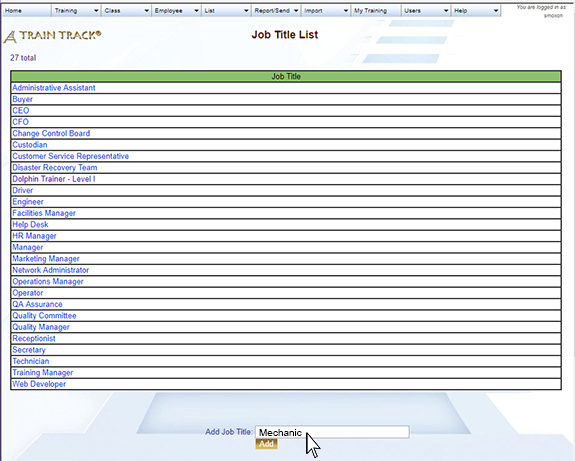Open the Import menu
Screen dimensions: 575x461
click(x=326, y=11)
